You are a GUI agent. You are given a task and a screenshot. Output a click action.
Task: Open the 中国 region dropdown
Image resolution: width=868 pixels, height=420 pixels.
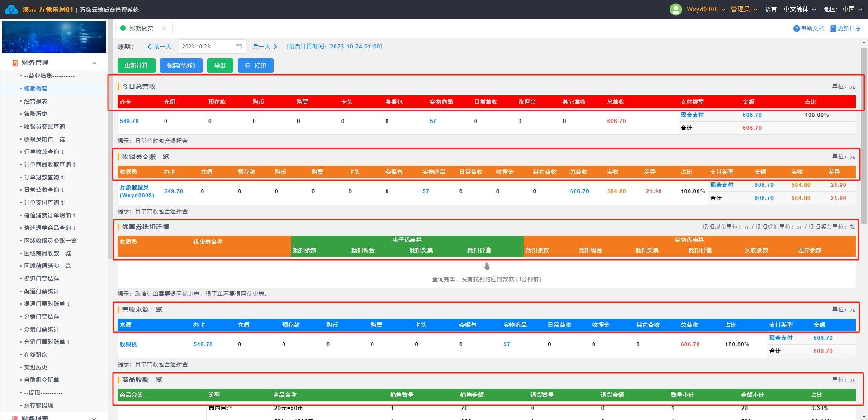[x=852, y=10]
